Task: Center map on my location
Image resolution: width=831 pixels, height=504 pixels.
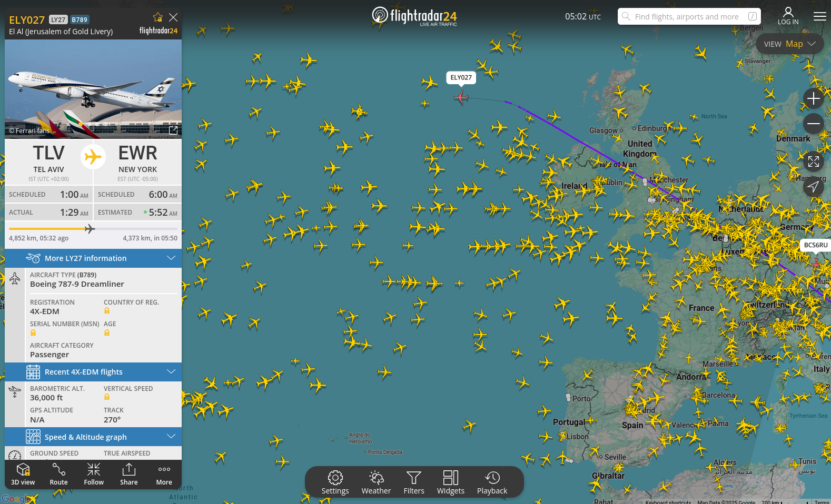Action: point(814,187)
